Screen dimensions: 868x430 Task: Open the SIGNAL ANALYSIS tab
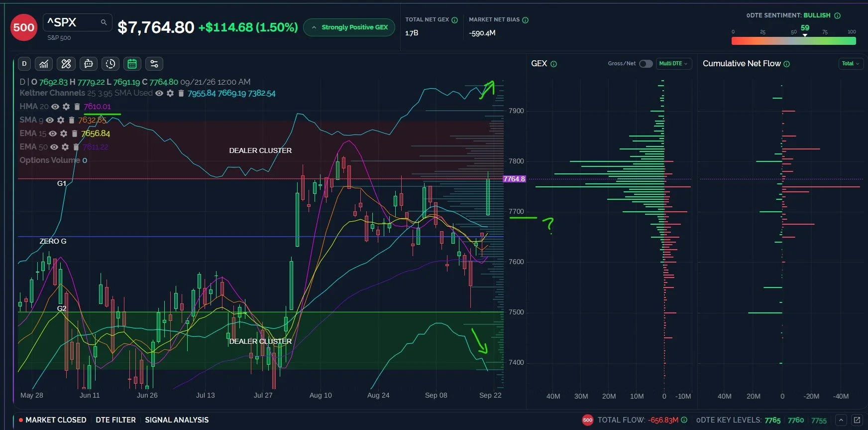point(177,420)
